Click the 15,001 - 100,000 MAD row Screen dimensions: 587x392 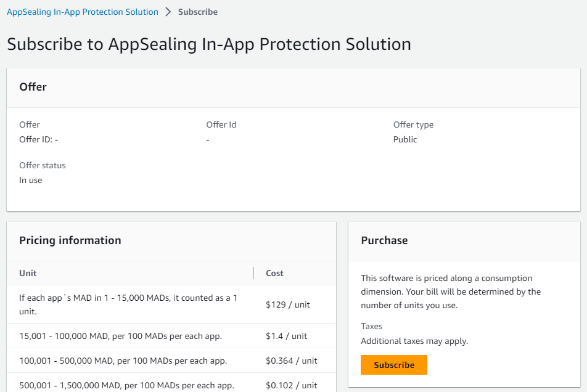tap(171, 336)
